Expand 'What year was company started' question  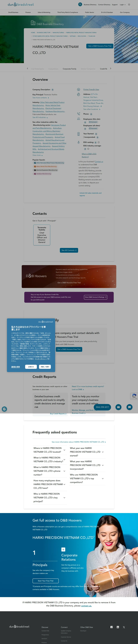tap(87, 452)
